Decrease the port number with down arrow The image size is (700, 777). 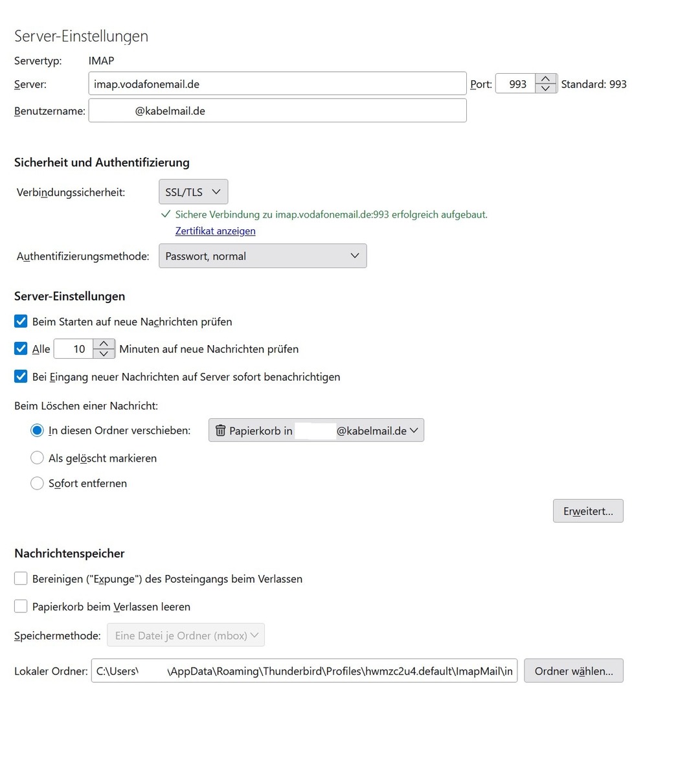click(x=546, y=88)
